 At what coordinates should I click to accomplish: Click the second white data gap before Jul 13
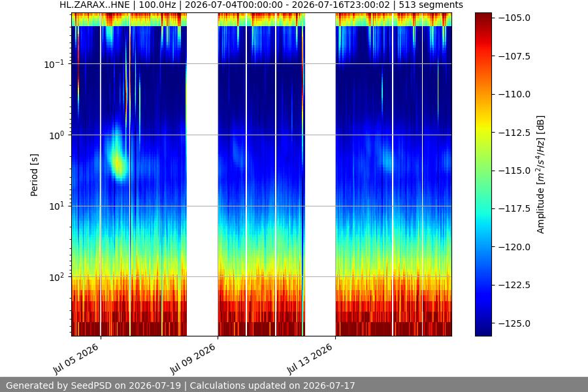320,174
